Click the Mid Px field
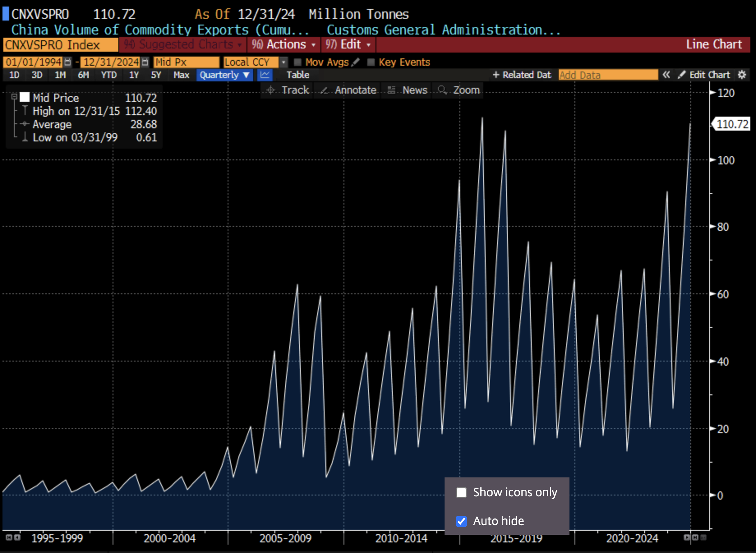Viewport: 756px width, 553px height. tap(187, 62)
